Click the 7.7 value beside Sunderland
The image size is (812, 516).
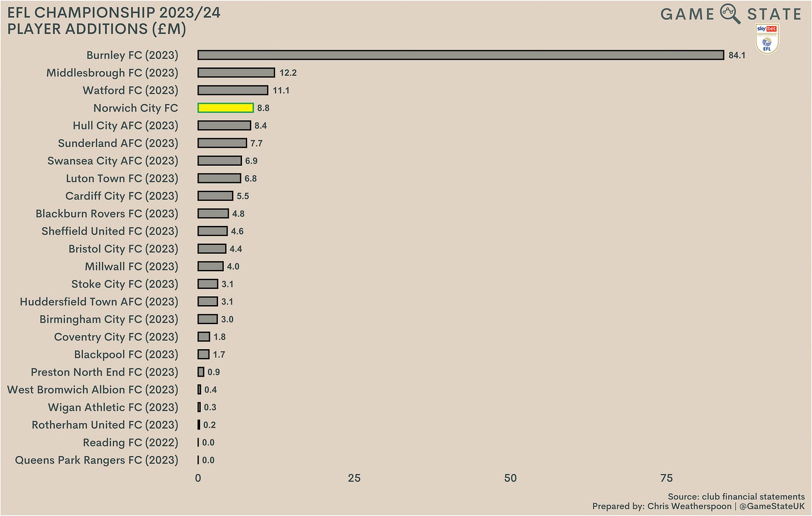[257, 143]
